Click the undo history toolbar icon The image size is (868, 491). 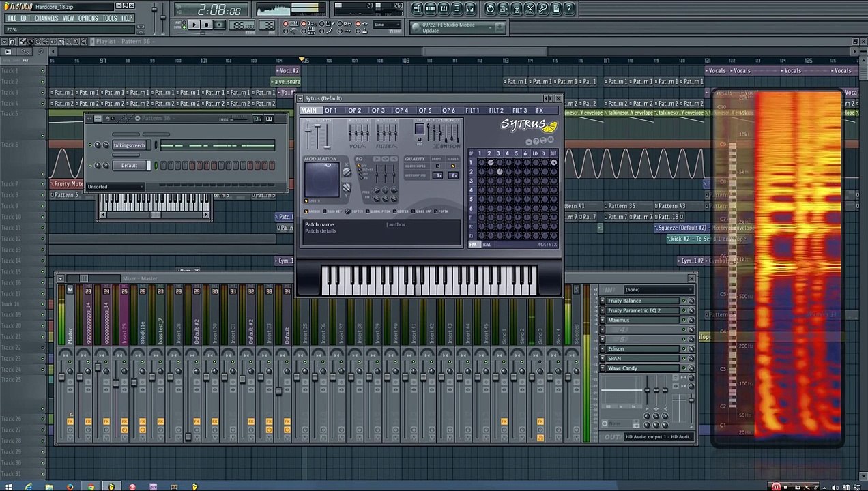tap(490, 9)
